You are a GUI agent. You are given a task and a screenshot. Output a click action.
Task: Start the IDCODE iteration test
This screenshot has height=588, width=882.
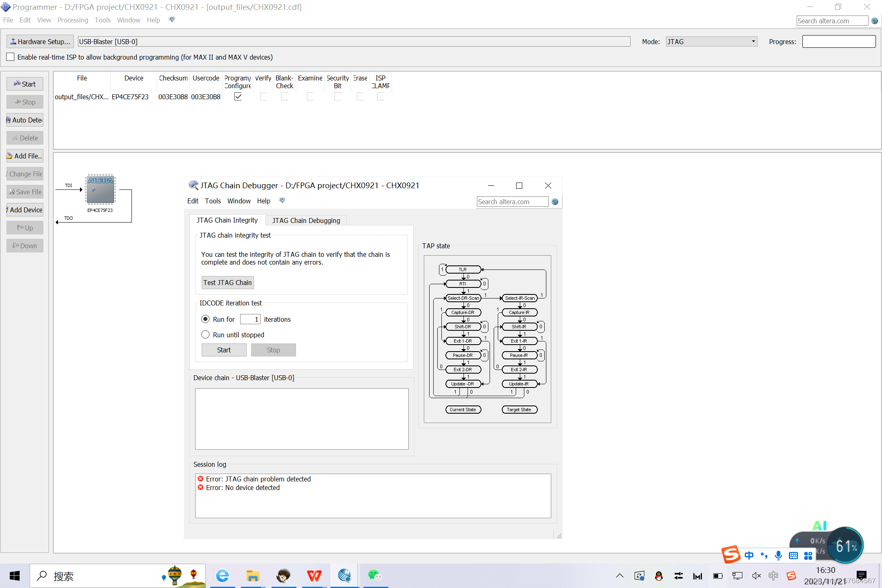224,350
